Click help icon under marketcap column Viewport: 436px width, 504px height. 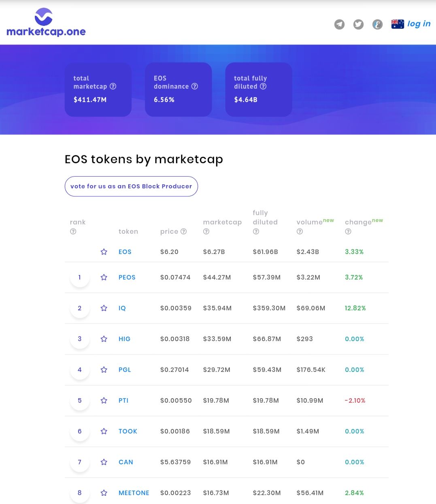point(206,231)
